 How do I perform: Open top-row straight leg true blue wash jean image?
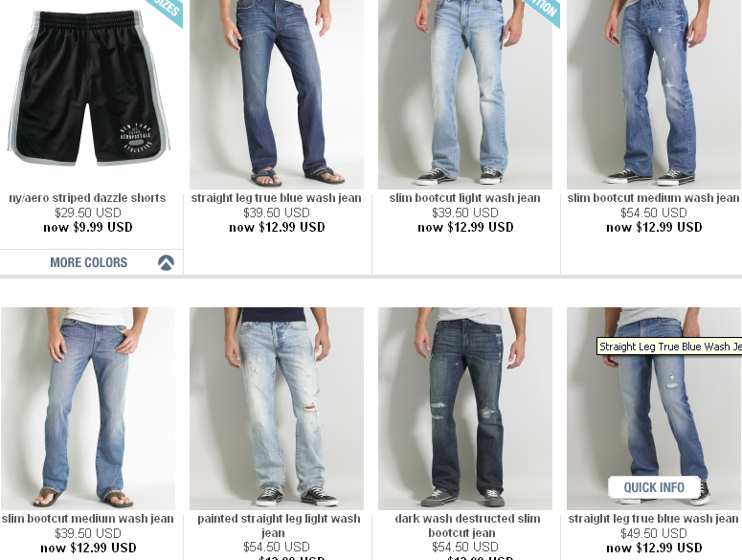277,95
